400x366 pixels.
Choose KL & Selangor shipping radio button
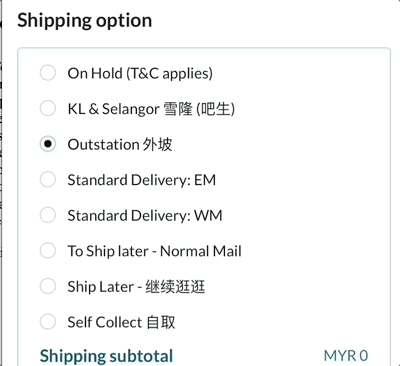(48, 108)
